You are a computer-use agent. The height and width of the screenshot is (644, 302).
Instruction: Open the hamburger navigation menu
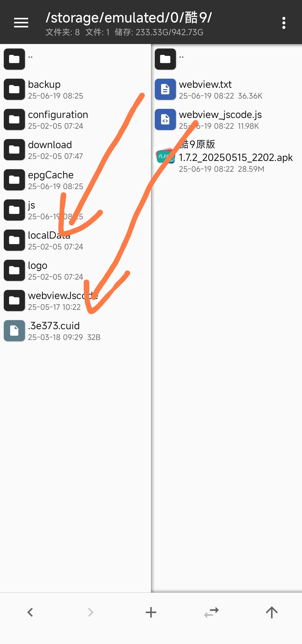[x=21, y=23]
